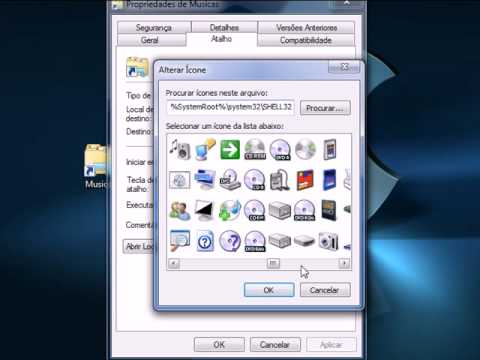Open the Music shortcut on the desktop
Image resolution: width=480 pixels, height=360 pixels.
click(96, 167)
